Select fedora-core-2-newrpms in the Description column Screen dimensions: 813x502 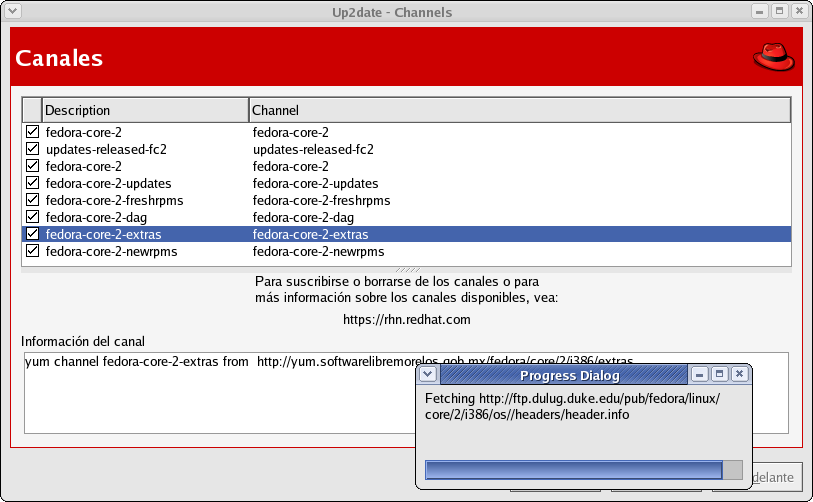(111, 252)
